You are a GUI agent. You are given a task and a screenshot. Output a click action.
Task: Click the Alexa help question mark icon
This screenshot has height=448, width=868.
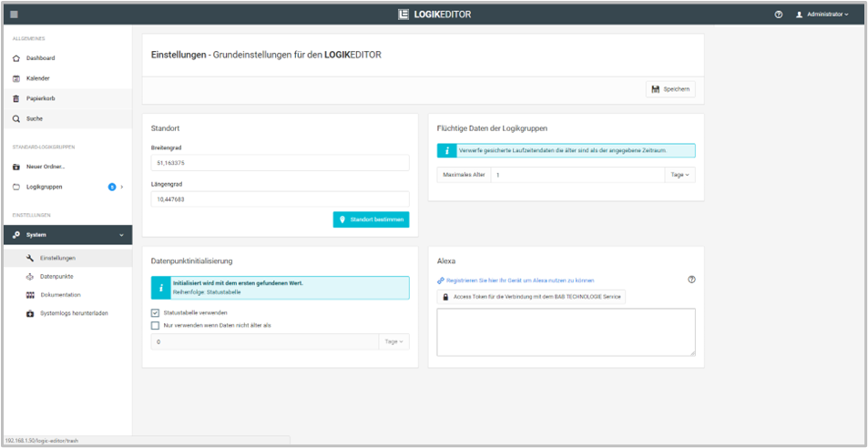[691, 280]
